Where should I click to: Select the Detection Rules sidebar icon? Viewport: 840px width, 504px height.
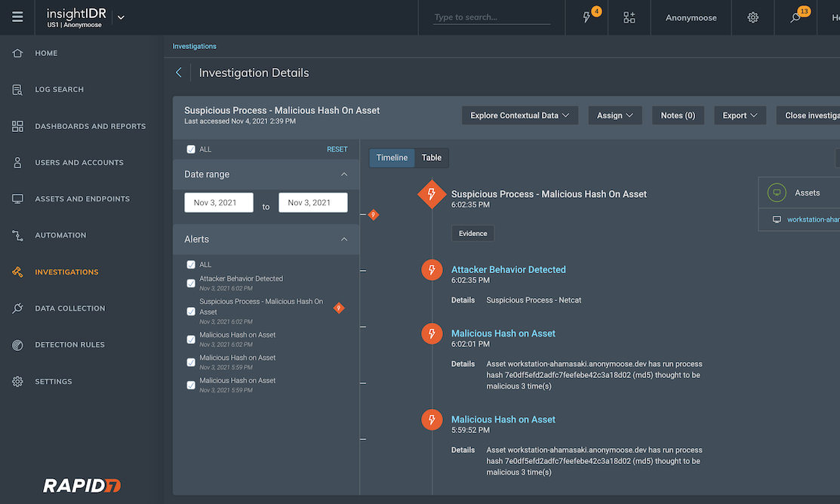click(x=17, y=344)
